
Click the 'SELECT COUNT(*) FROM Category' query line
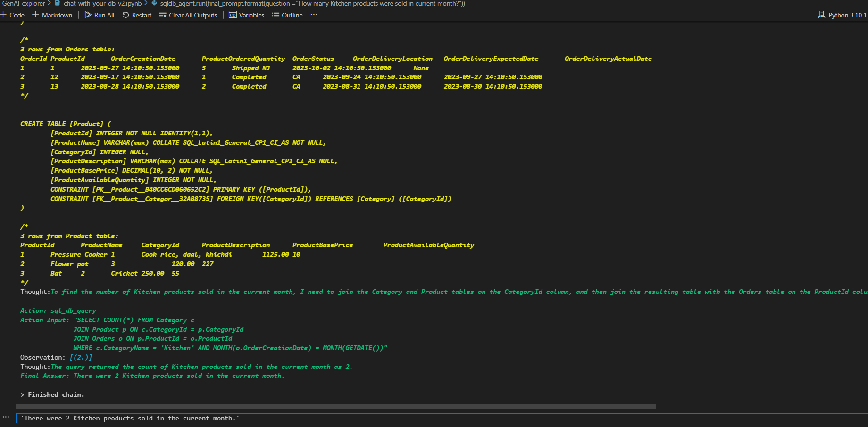click(134, 320)
